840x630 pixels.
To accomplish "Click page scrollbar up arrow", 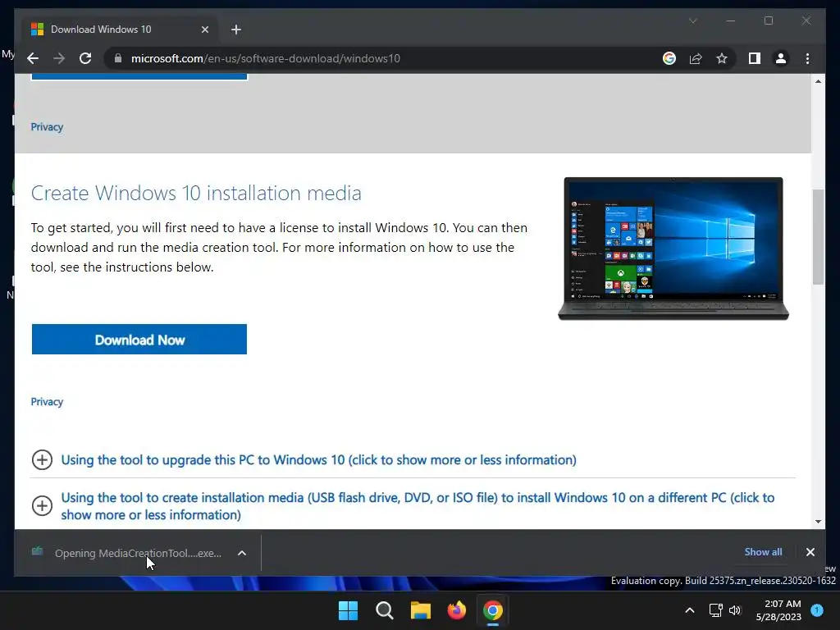I will coord(818,81).
